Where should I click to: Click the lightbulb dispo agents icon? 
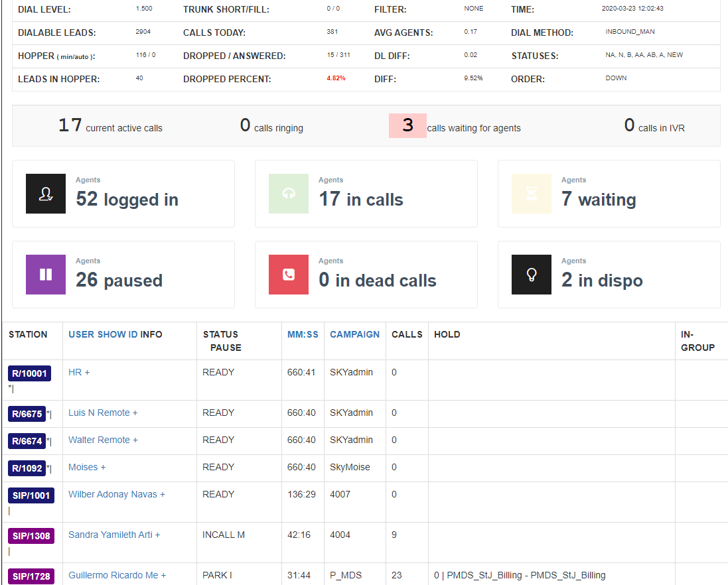point(531,275)
